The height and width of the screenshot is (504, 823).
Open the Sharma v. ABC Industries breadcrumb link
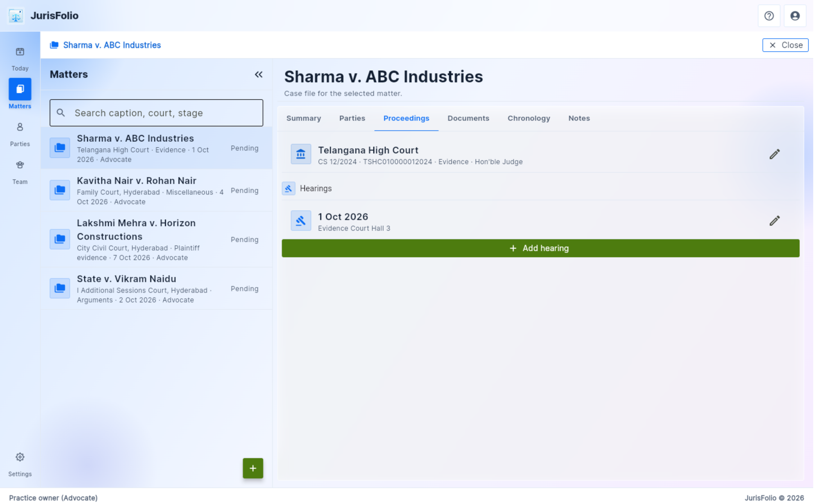click(105, 45)
